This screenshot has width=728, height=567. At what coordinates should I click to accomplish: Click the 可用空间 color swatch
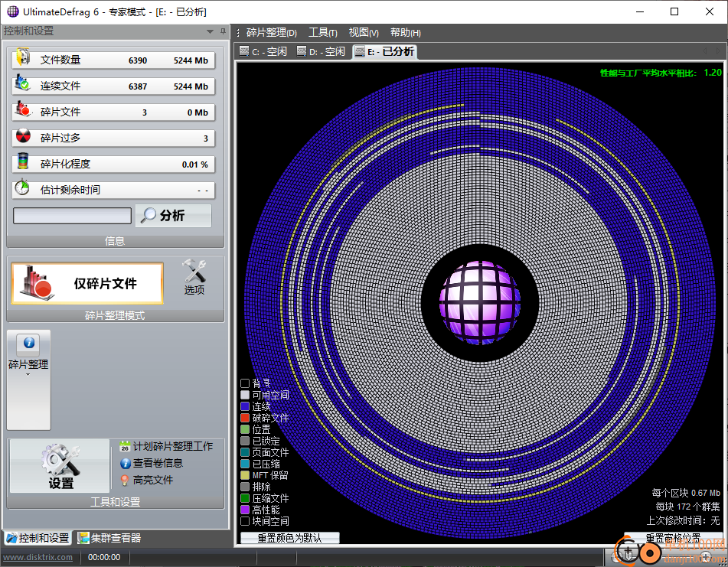point(245,395)
